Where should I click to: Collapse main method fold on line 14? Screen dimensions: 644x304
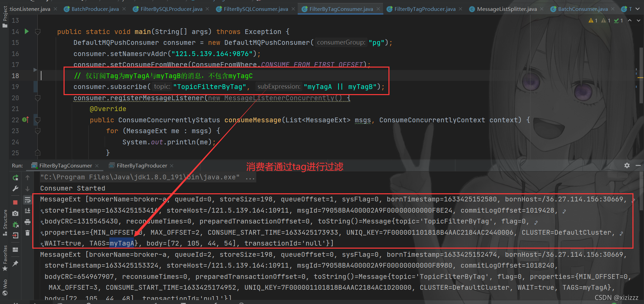click(38, 32)
